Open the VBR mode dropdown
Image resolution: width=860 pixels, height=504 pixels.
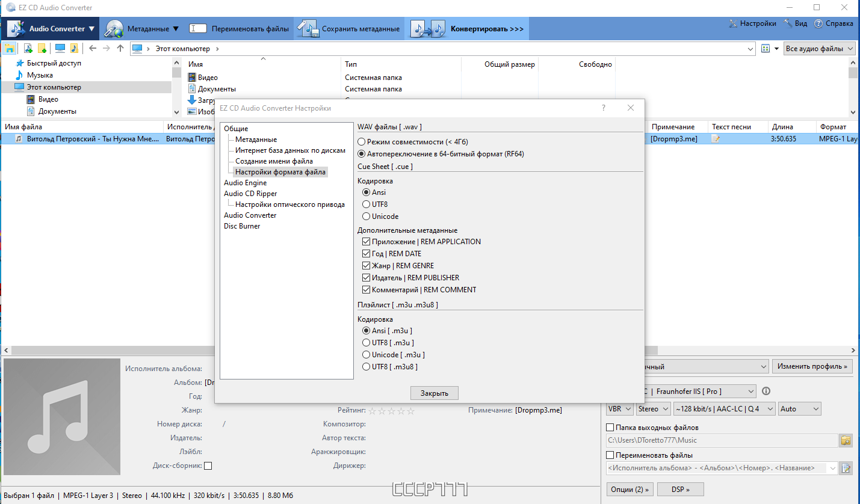620,409
